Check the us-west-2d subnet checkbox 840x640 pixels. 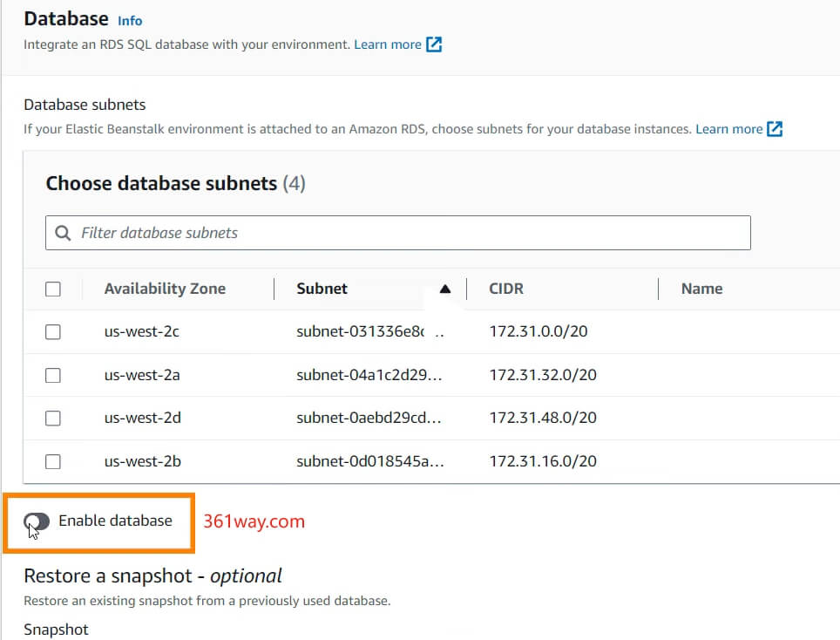(x=53, y=419)
